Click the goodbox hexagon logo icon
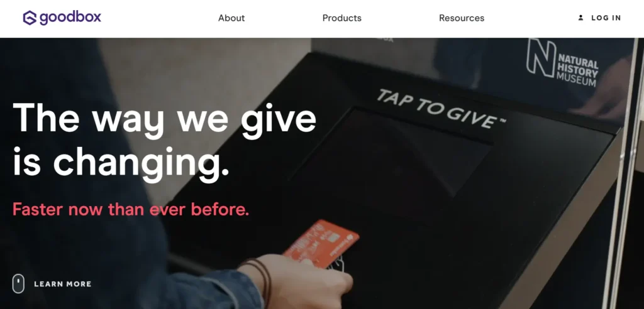 click(x=30, y=18)
